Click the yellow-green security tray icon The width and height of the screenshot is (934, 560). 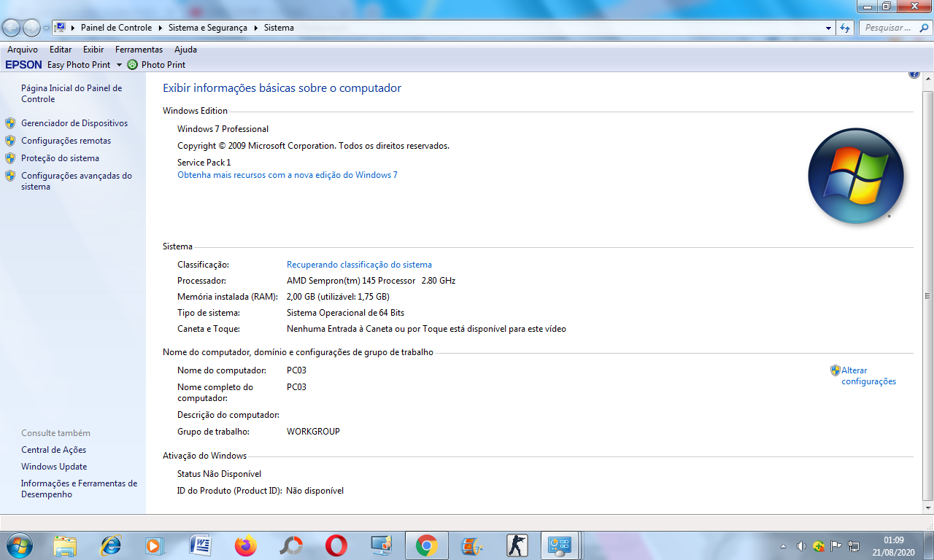[x=819, y=546]
